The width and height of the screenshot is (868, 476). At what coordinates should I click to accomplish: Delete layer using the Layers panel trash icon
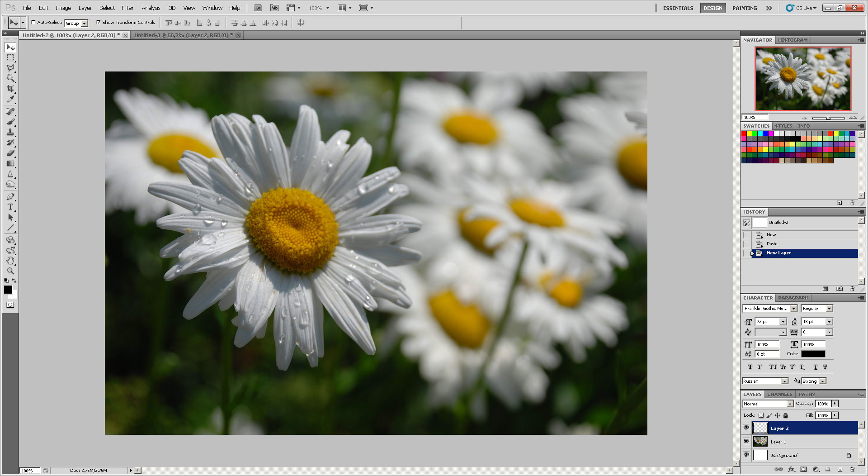pos(852,469)
